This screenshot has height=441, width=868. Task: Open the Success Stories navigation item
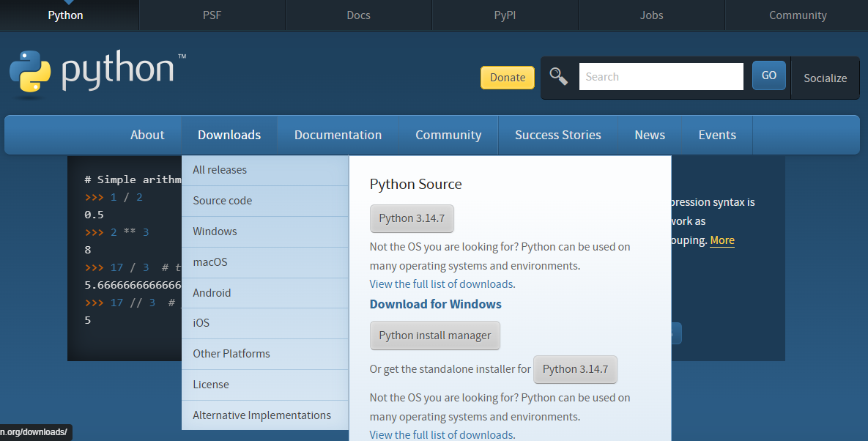point(557,135)
